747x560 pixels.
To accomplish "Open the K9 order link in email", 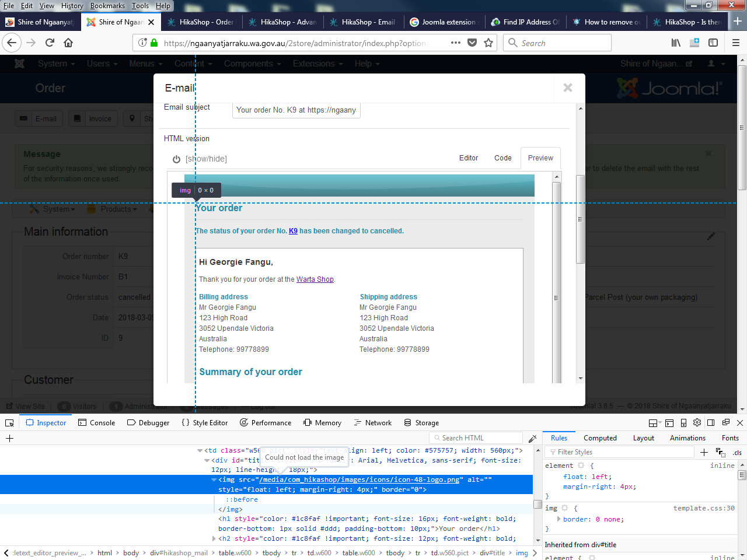I will pyautogui.click(x=293, y=231).
